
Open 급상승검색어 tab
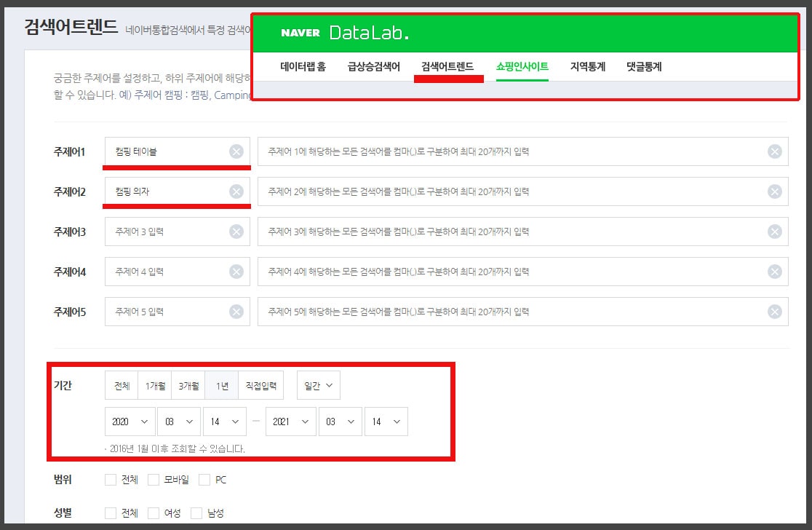[x=373, y=66]
